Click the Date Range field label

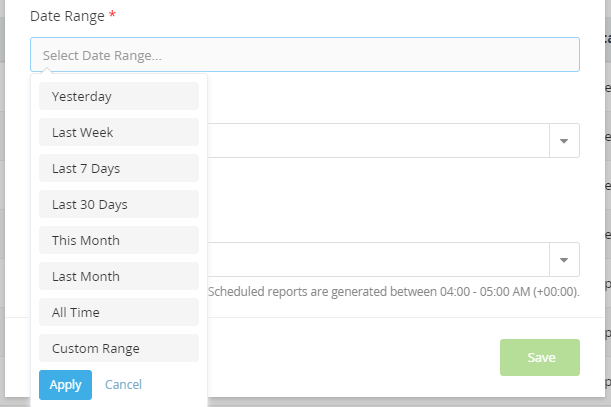pyautogui.click(x=67, y=16)
